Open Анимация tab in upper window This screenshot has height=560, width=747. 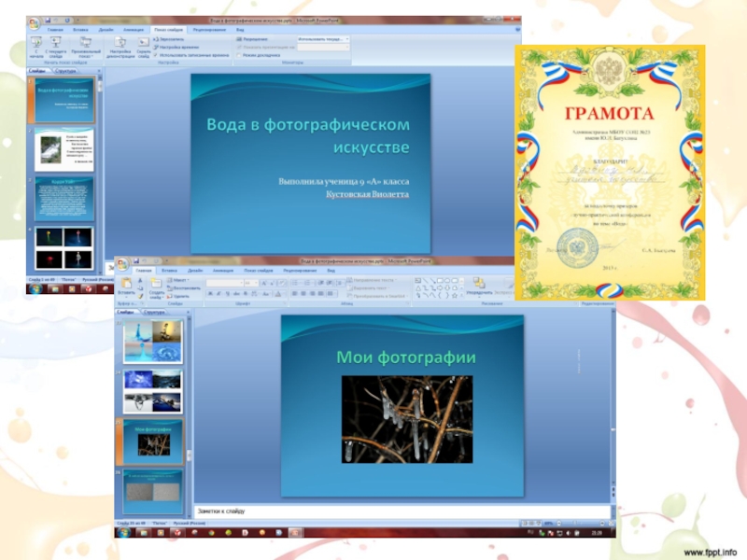134,30
